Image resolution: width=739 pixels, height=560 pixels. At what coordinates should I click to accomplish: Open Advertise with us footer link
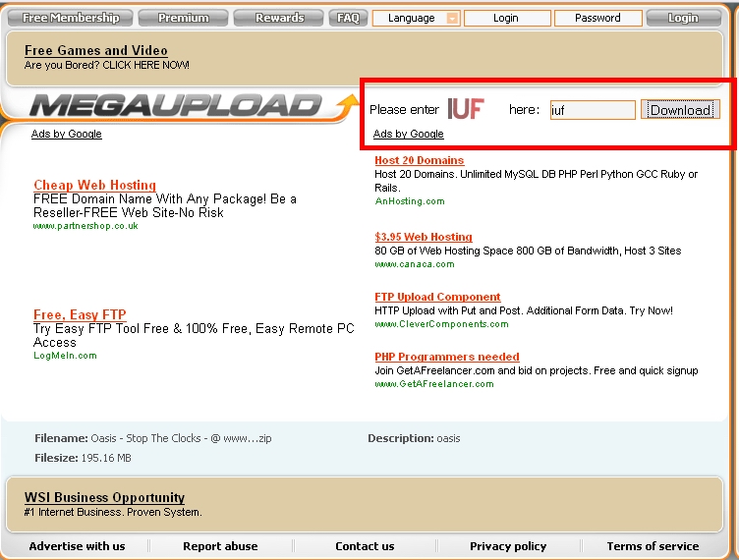coord(77,546)
